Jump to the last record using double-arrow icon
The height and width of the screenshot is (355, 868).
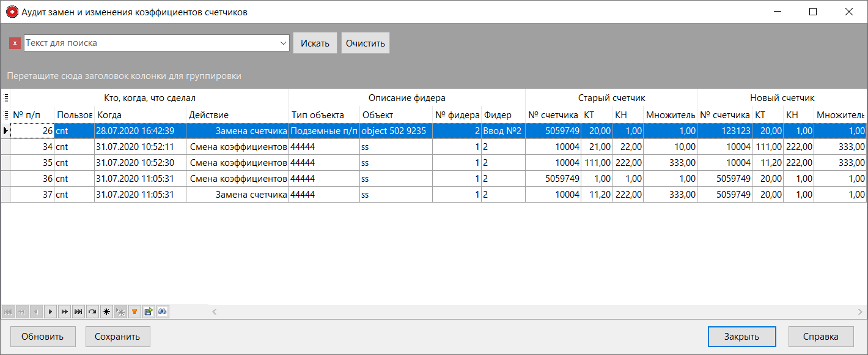coord(78,312)
